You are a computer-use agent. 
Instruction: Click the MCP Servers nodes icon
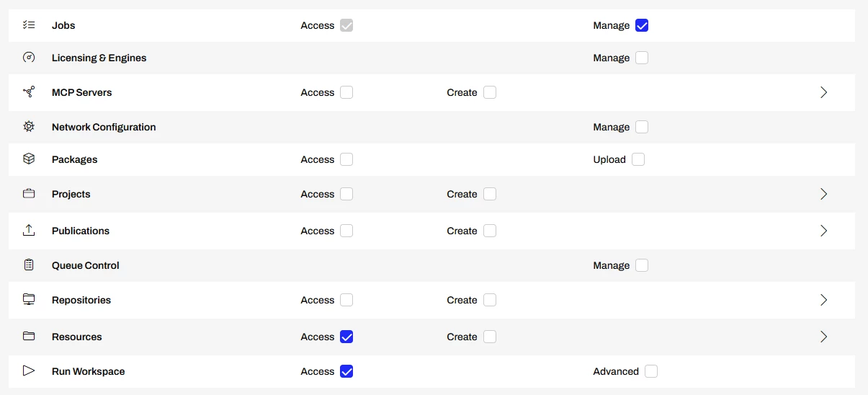click(29, 92)
